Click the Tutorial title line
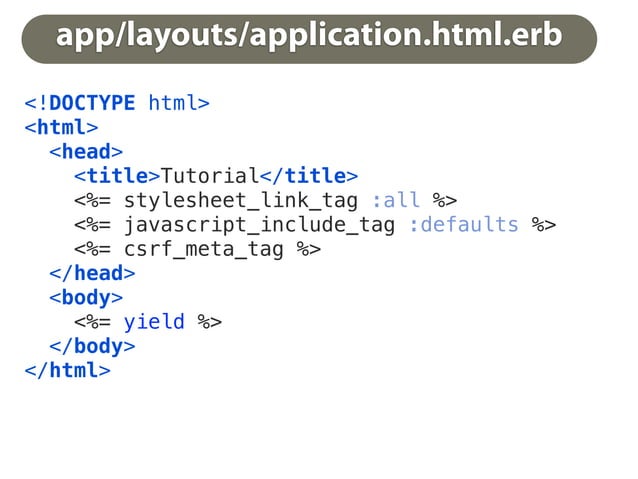This screenshot has height=479, width=638. tap(216, 176)
